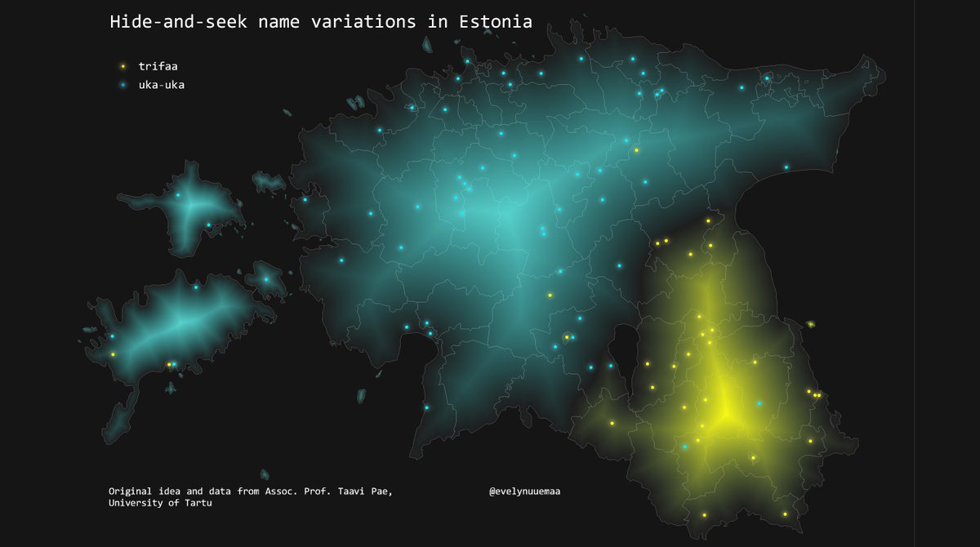Click Kihnu island off the southwest coast
The image size is (980, 547).
pos(361,396)
